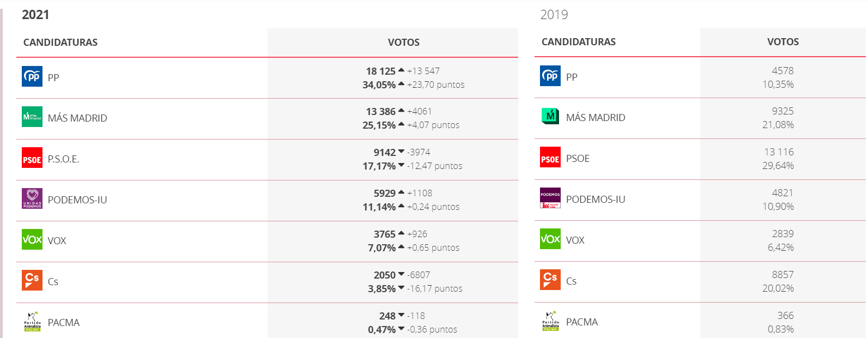The image size is (868, 338).
Task: Click the Más Madrid logo in 2021 table
Action: (32, 117)
